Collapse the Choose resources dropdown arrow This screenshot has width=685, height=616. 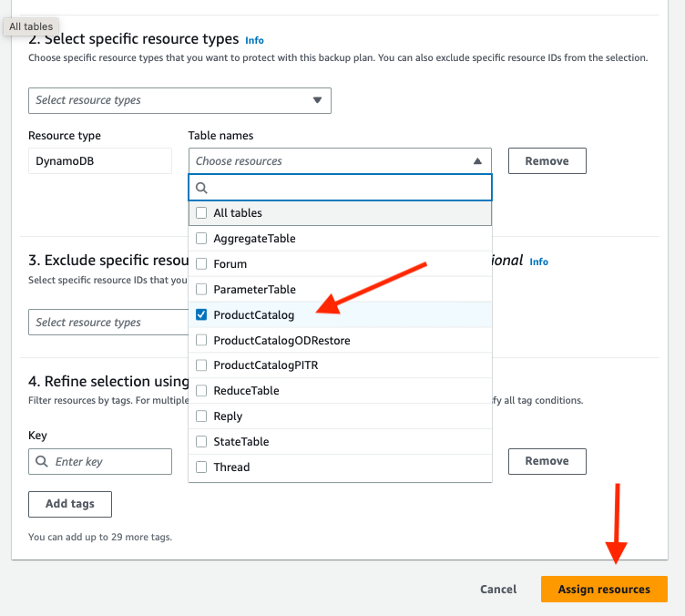pos(477,161)
